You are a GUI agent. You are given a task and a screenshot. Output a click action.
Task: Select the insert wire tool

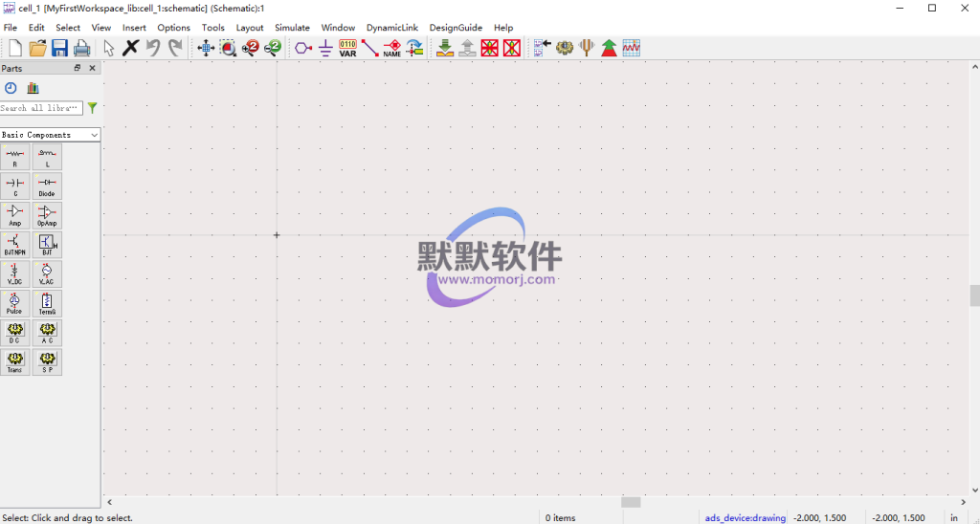tap(370, 48)
